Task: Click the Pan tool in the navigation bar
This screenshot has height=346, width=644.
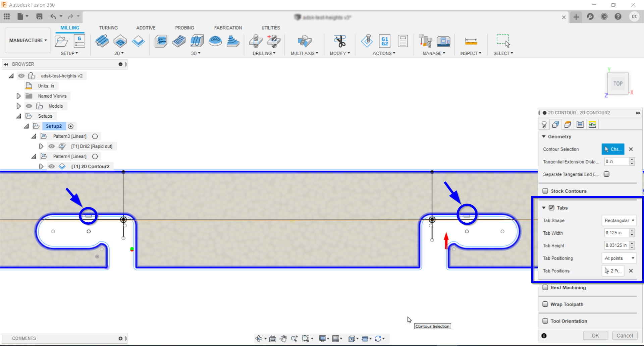Action: coord(284,339)
